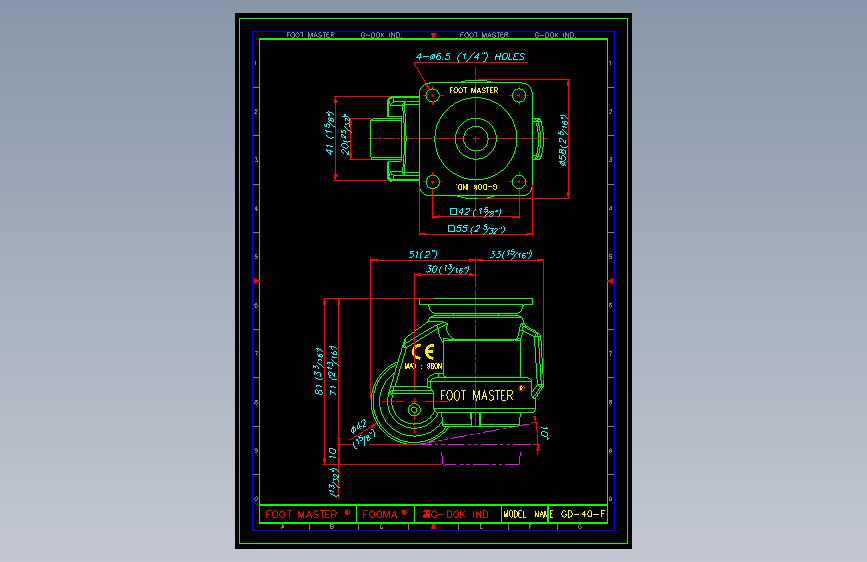Click the "4-ø6.5 (1/4") HOLES" callout text

pyautogui.click(x=471, y=56)
